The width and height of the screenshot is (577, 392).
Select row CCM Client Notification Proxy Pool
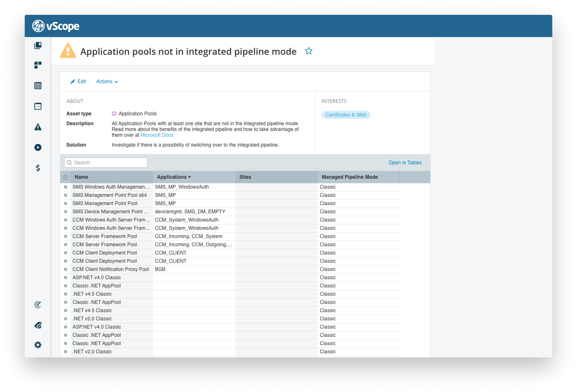tap(65, 269)
